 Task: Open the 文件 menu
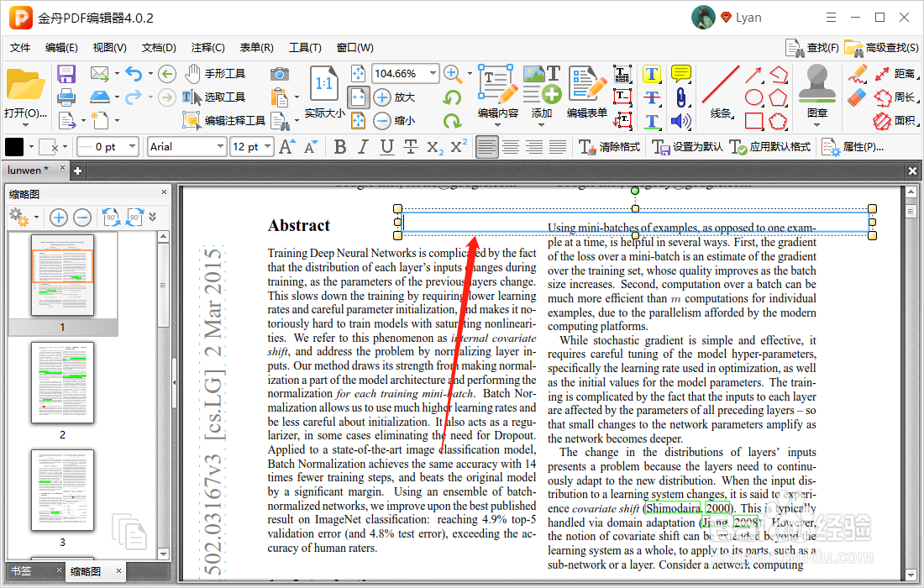click(x=20, y=48)
